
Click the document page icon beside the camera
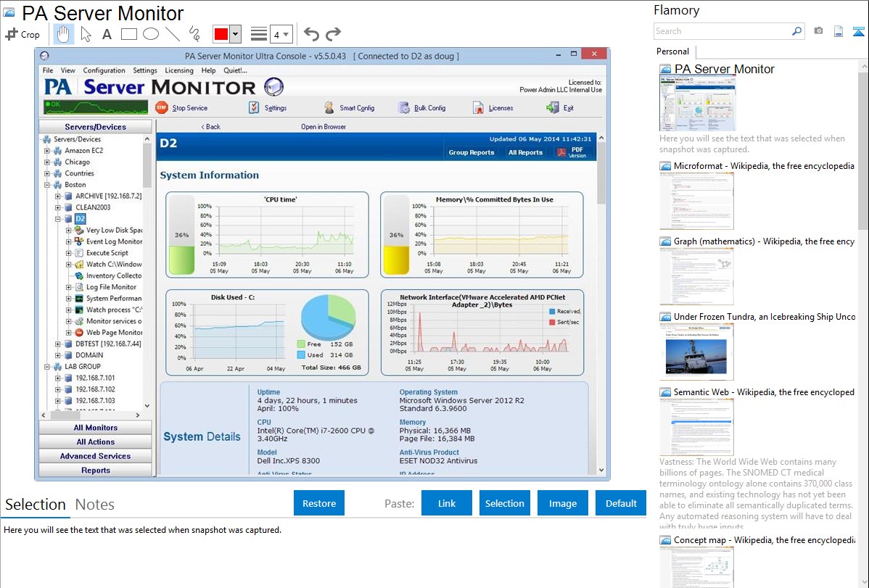[x=839, y=31]
